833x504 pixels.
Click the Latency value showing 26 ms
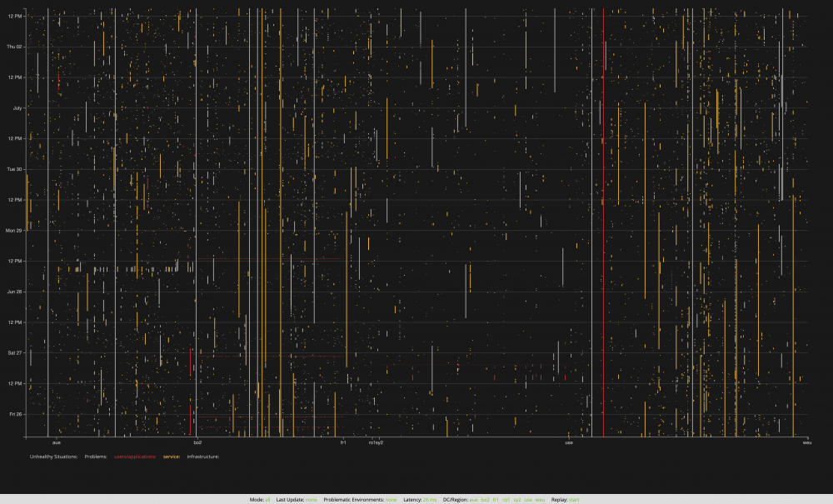pyautogui.click(x=429, y=499)
